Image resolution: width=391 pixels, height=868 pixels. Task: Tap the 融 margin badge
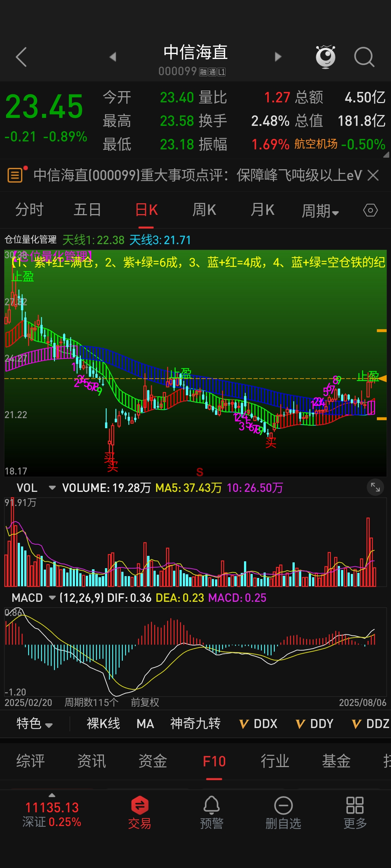pos(203,72)
